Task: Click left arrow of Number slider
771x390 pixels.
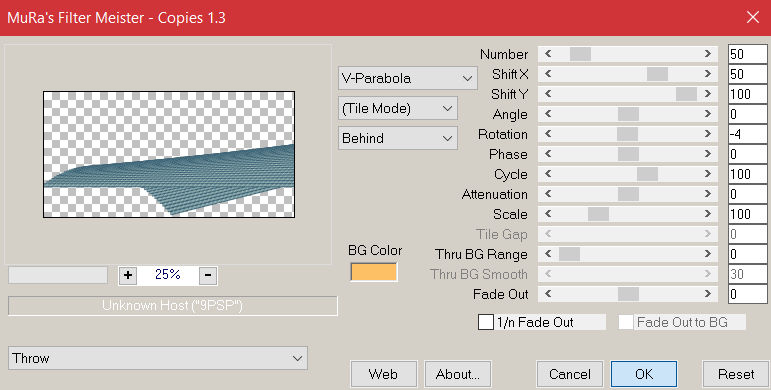Action: pos(548,54)
